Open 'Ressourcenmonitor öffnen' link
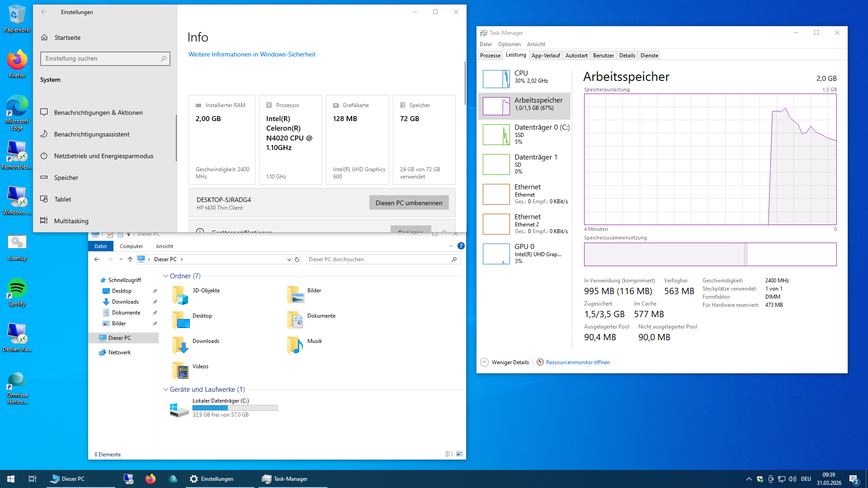This screenshot has width=868, height=488. click(577, 362)
